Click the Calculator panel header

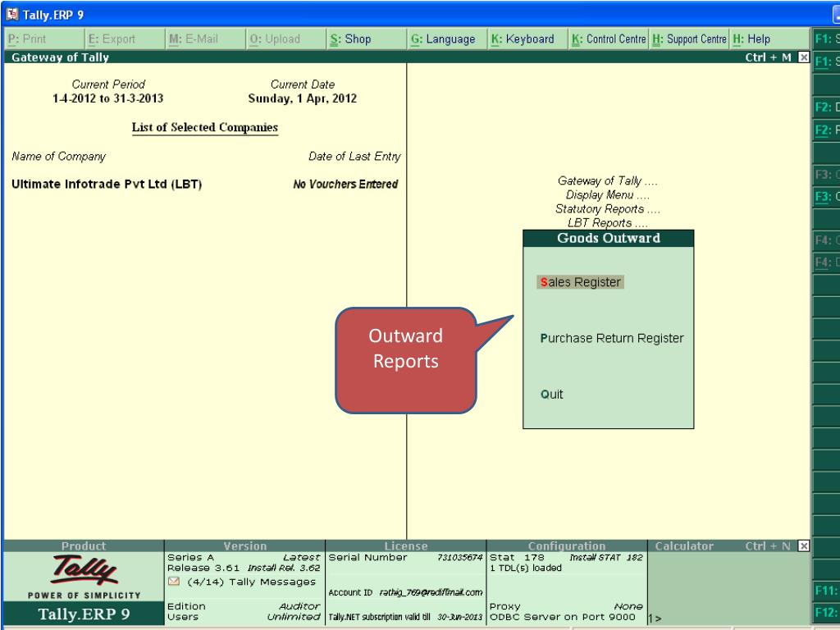pyautogui.click(x=684, y=546)
